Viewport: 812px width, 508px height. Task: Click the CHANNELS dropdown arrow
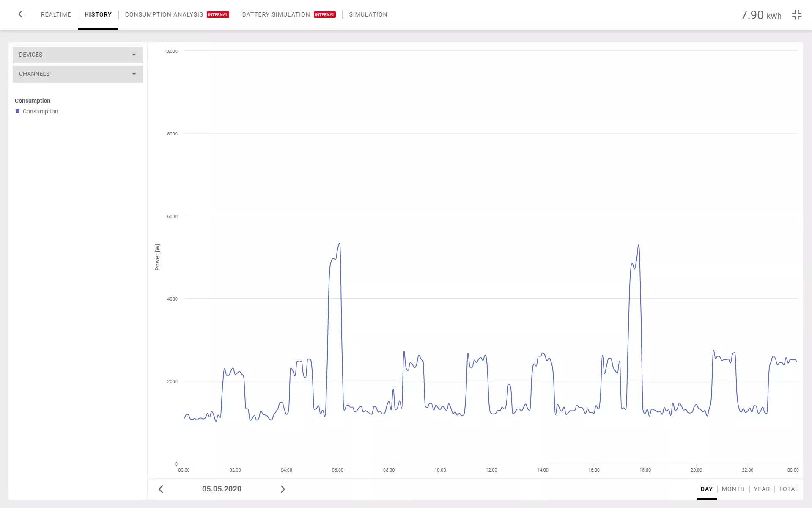134,74
